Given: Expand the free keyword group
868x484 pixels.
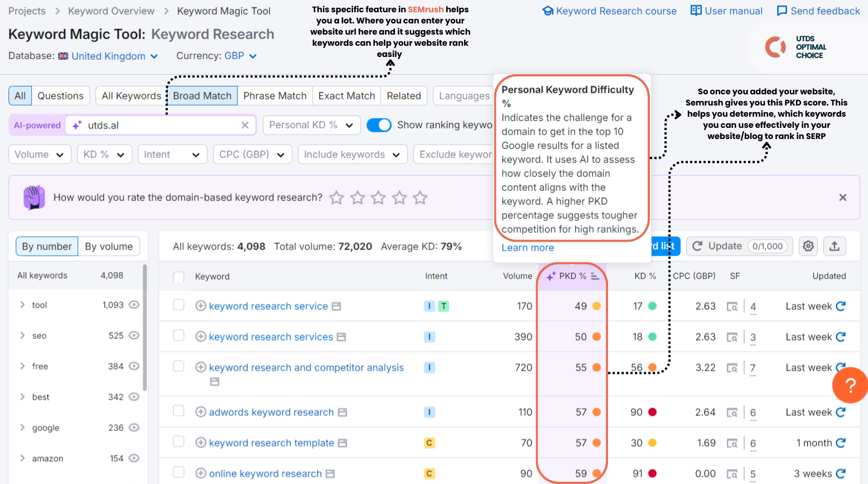Looking at the screenshot, I should [22, 366].
